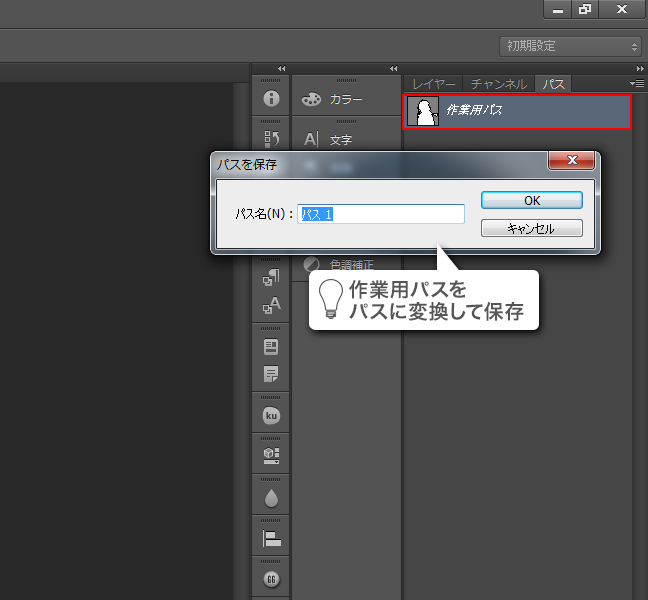Click the Kuler 'ku' panel icon
648x600 pixels.
tap(270, 415)
